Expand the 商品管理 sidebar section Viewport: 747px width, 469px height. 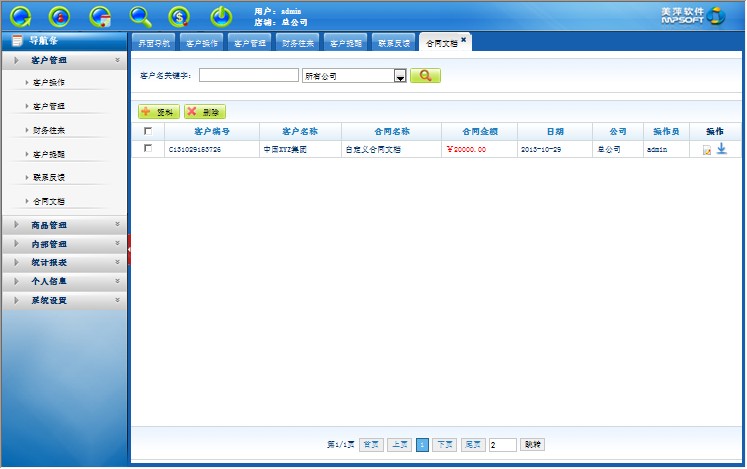tap(64, 225)
